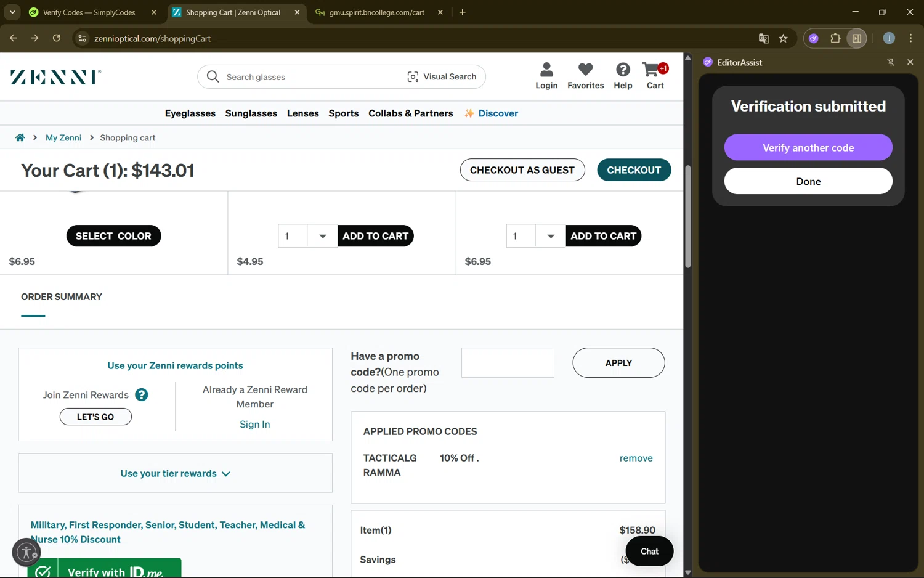Image resolution: width=924 pixels, height=578 pixels.
Task: Toggle the browser side panel icon
Action: [857, 38]
